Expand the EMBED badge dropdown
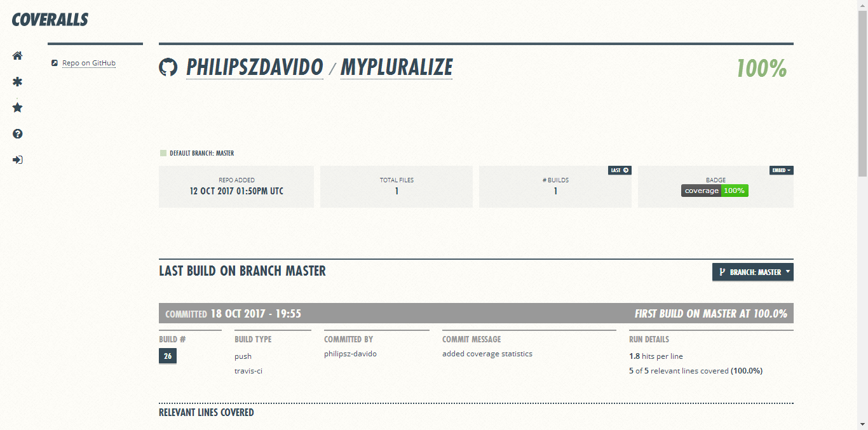The width and height of the screenshot is (868, 430). coord(782,170)
